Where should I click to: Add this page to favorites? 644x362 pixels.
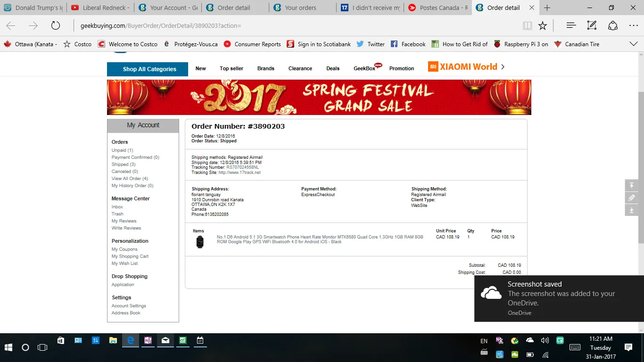(x=543, y=26)
